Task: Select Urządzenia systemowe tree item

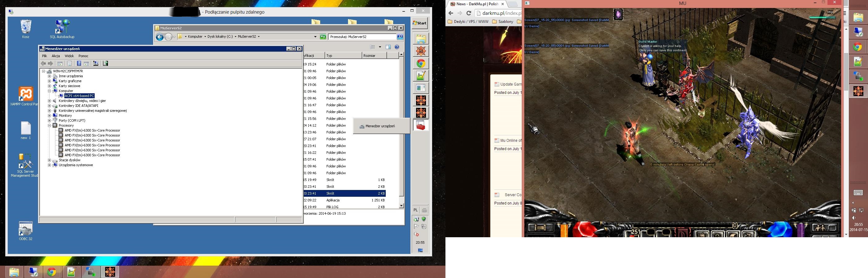Action: [x=75, y=165]
